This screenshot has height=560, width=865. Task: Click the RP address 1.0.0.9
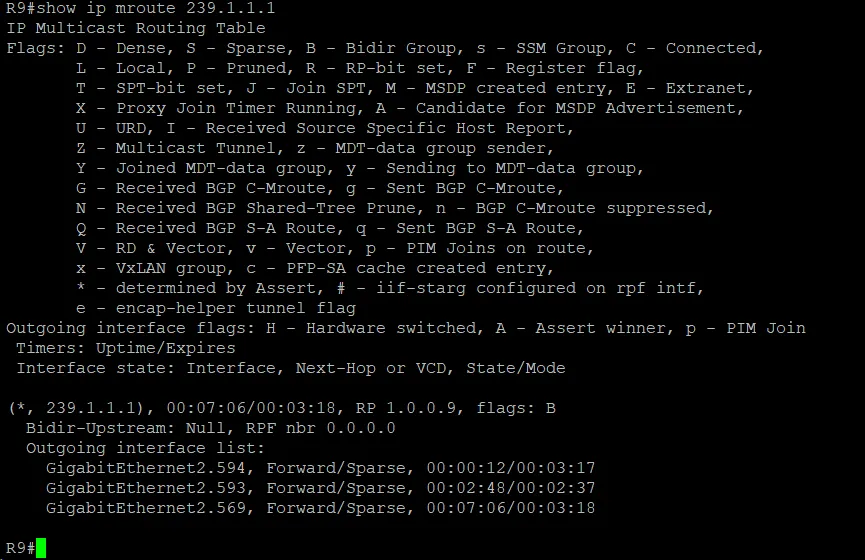421,408
